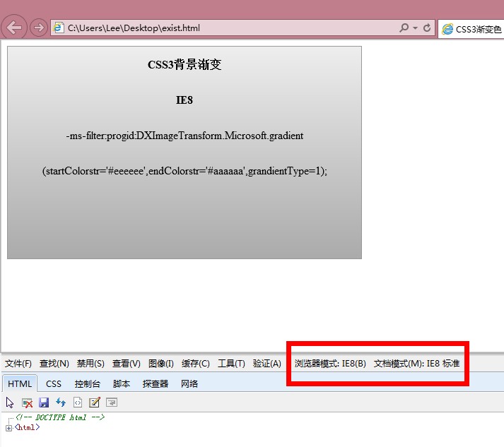504x447 pixels.
Task: Open the 禁用(S) menu
Action: (90, 364)
